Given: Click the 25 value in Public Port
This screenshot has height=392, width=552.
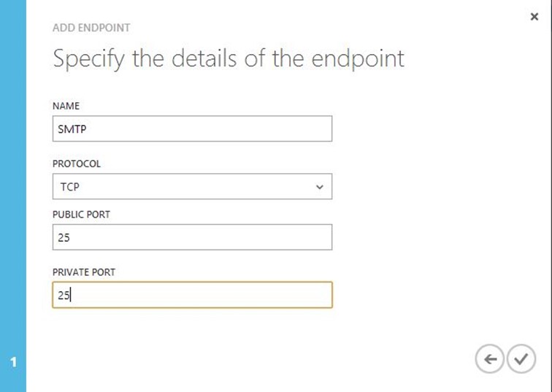Looking at the screenshot, I should coord(64,237).
